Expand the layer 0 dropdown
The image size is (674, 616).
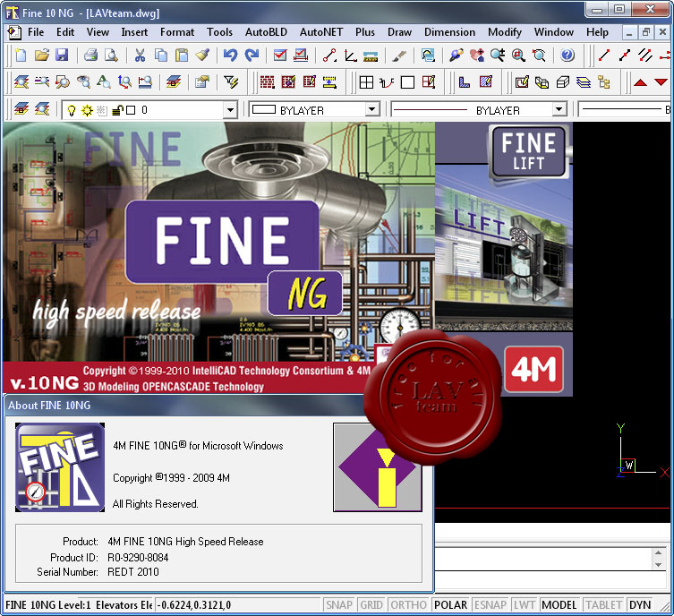point(230,110)
